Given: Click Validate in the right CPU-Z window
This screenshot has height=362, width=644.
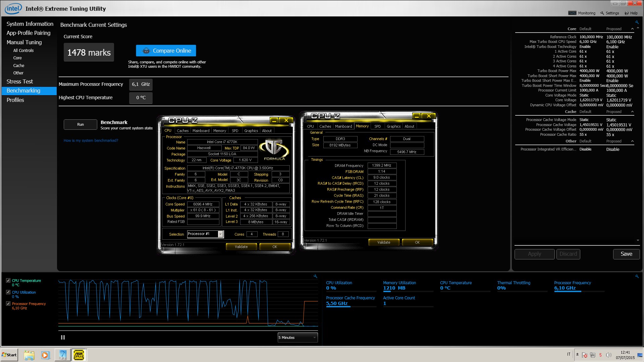Looking at the screenshot, I should (384, 242).
